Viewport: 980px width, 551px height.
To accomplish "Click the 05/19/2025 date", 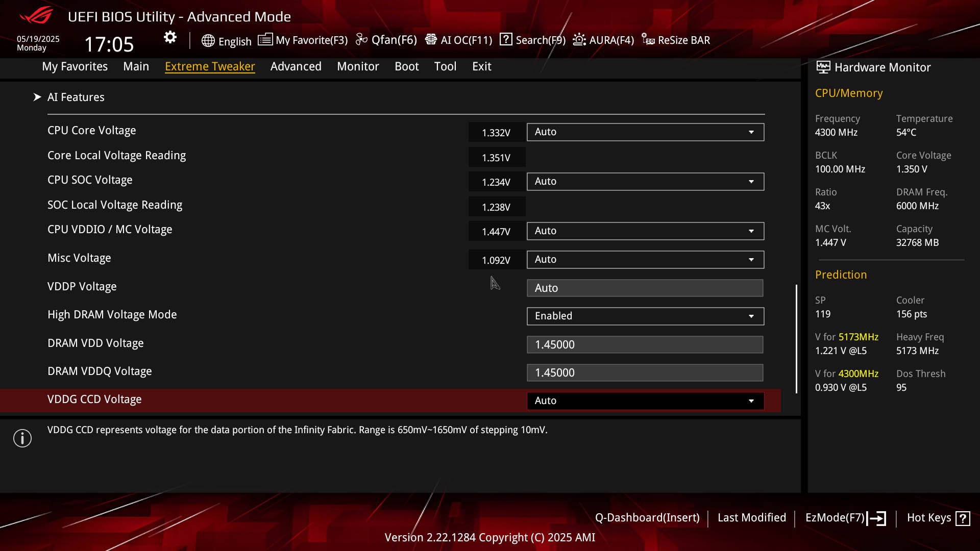I will point(38,39).
